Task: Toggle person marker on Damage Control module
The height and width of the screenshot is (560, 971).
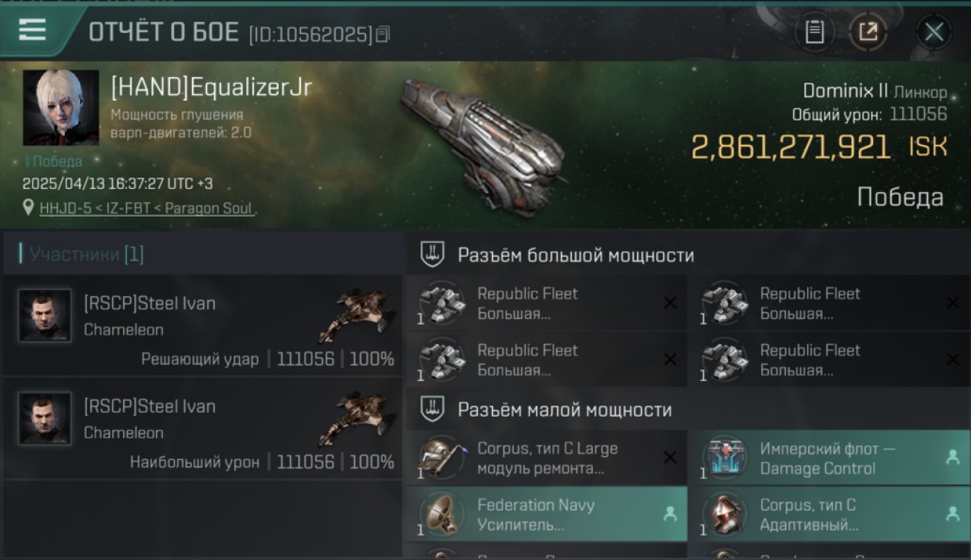Action: point(952,458)
